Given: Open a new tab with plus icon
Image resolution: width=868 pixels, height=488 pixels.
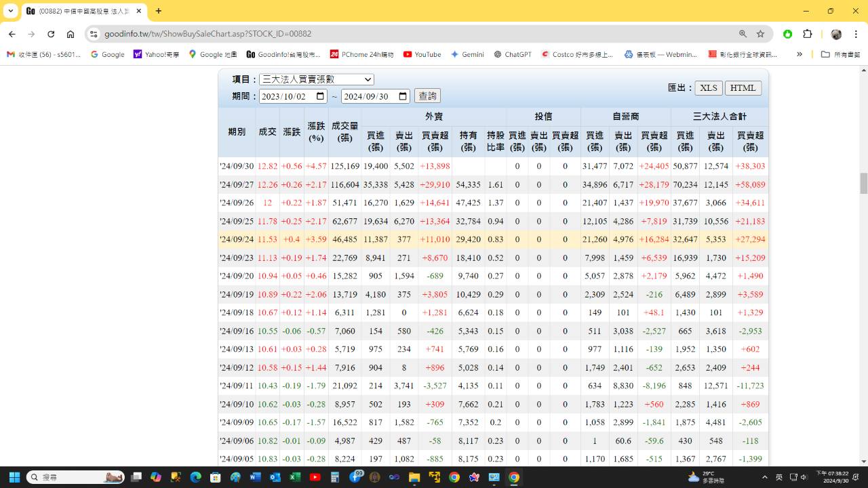Looking at the screenshot, I should click(x=159, y=11).
